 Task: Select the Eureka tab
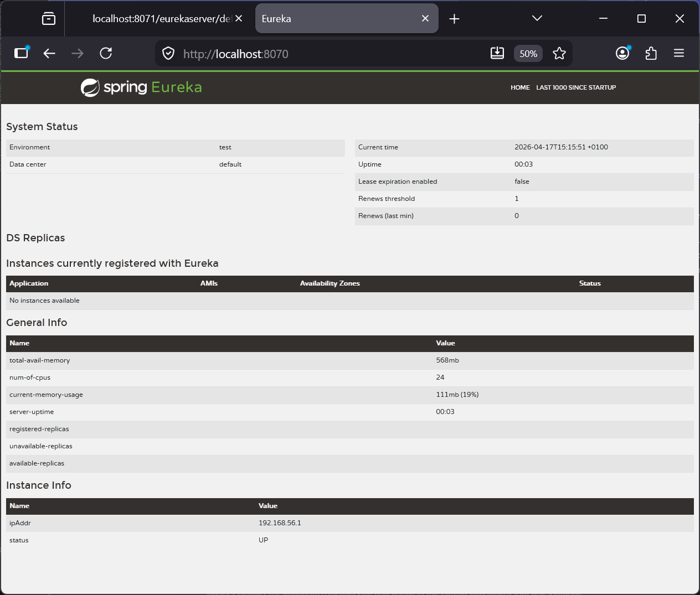[x=347, y=19]
